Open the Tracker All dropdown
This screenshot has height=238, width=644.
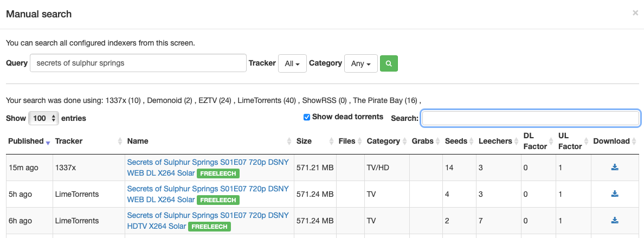point(292,63)
